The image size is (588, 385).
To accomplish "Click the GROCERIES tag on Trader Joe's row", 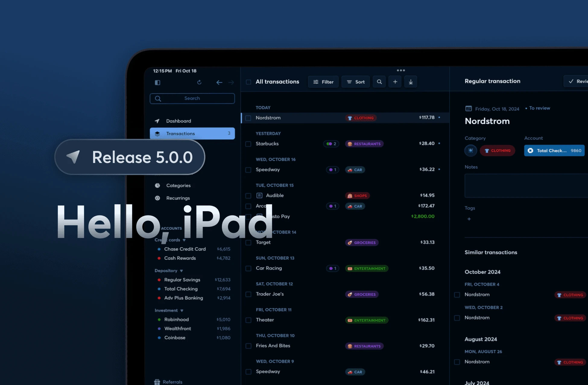I will 362,295.
